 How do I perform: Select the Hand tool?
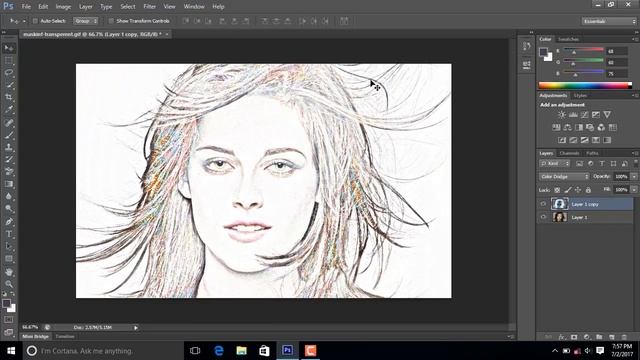coord(9,272)
